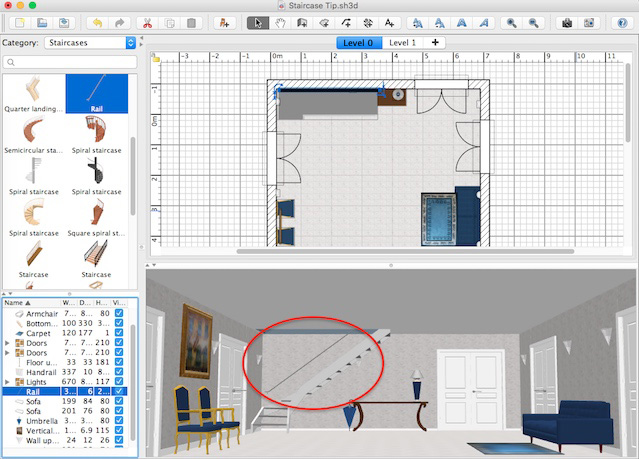Select the Add text labels tool
Viewport: 639px width, 459px height.
pos(389,22)
